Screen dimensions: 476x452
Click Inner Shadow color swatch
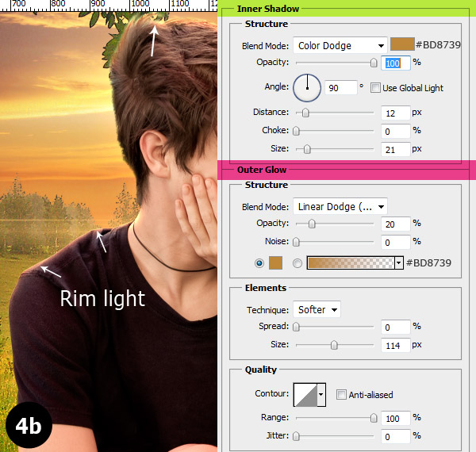[x=402, y=44]
